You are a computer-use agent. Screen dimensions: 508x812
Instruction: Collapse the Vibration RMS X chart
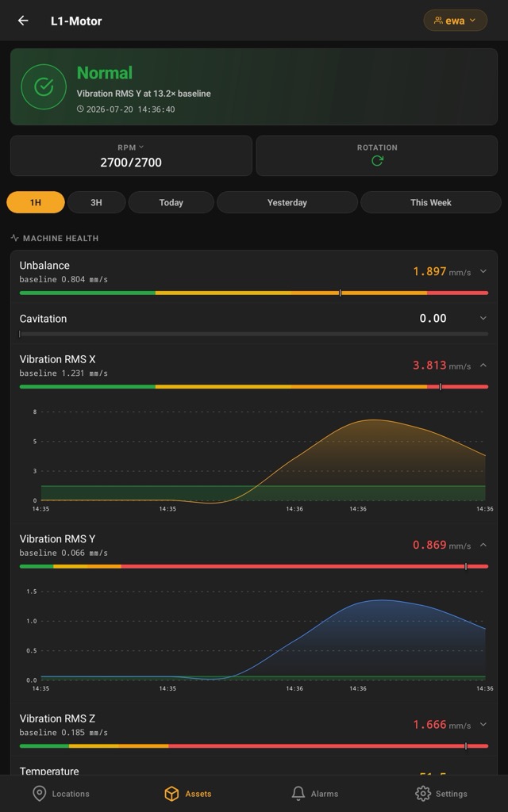tap(483, 365)
